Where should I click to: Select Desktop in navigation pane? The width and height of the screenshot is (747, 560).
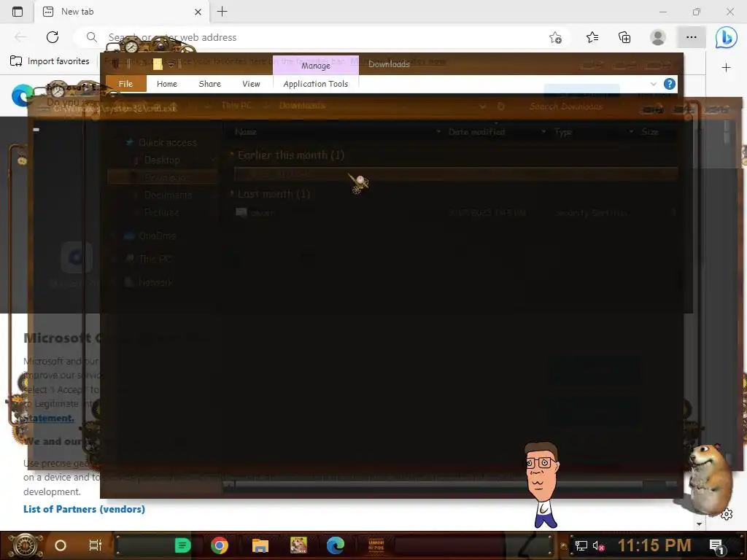pos(162,160)
